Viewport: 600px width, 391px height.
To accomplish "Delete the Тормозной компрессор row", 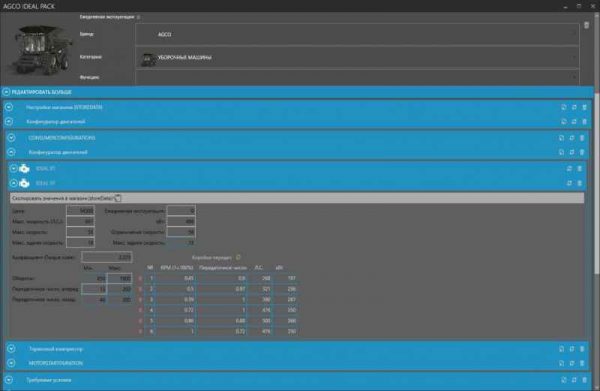I will 582,349.
